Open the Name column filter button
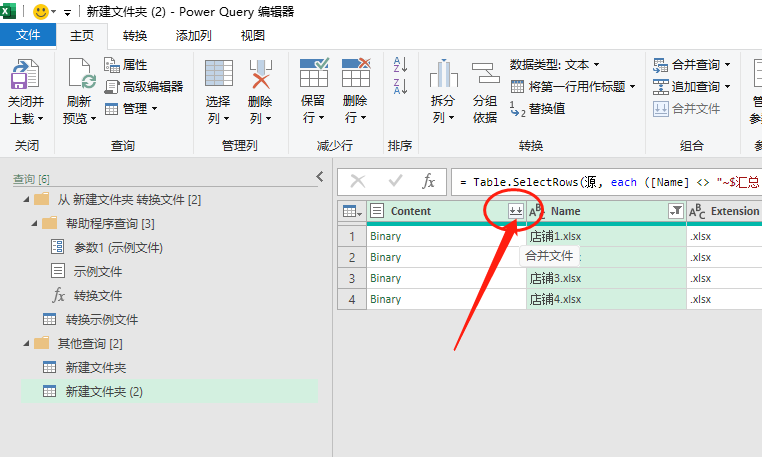The image size is (762, 457). point(676,211)
